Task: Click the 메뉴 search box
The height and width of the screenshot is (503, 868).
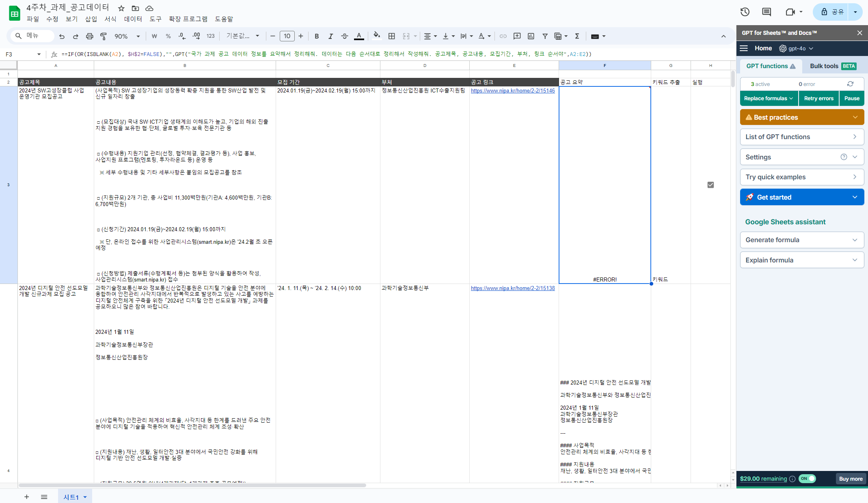Action: [32, 36]
